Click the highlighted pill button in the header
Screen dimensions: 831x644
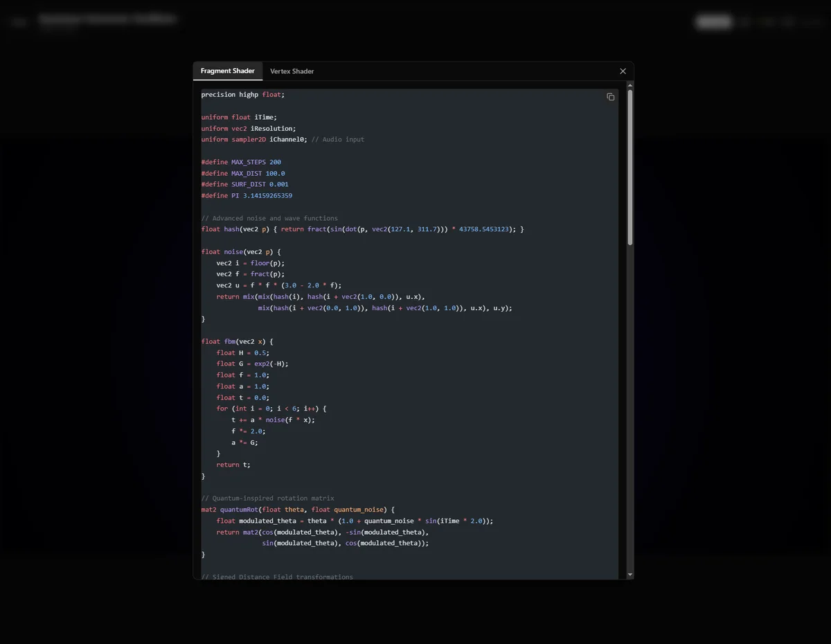(x=713, y=21)
